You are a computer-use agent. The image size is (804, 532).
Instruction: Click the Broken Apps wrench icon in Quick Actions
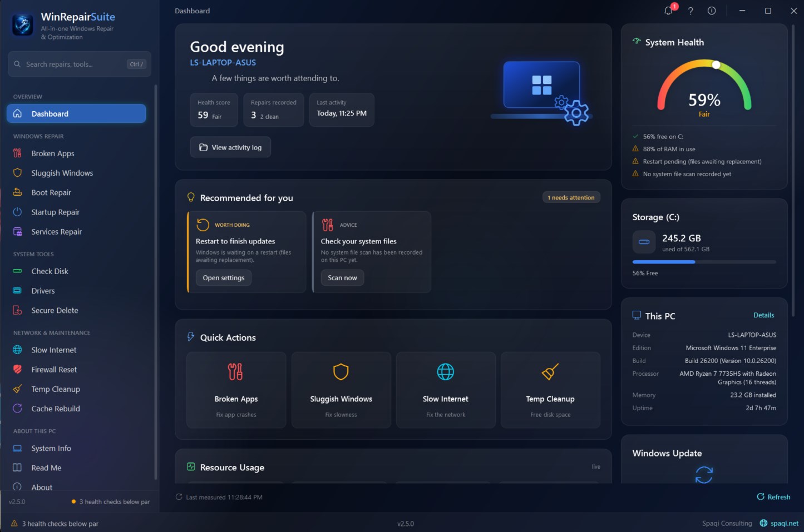236,371
